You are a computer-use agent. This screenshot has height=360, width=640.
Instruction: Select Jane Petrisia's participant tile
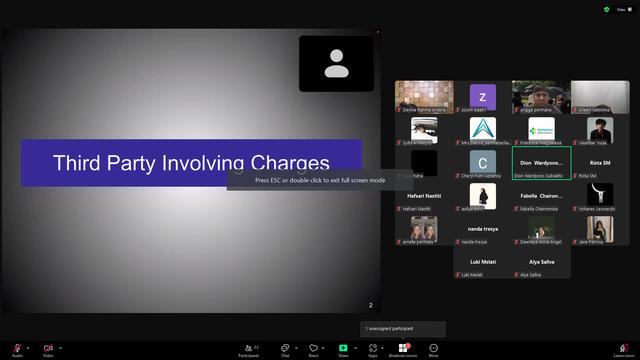click(600, 229)
